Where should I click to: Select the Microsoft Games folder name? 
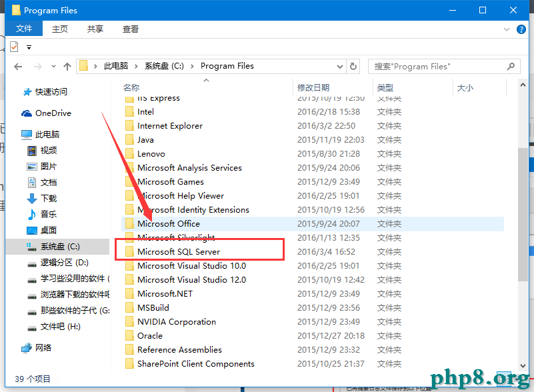170,181
